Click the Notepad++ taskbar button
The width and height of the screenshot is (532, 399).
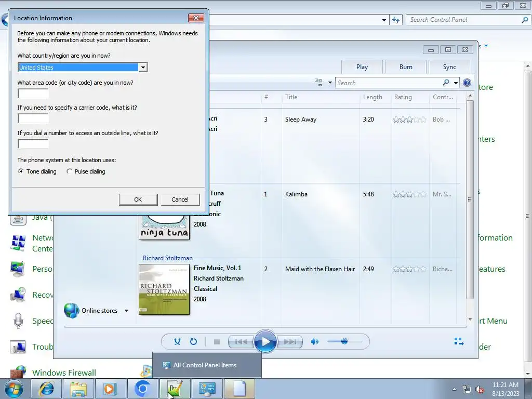(x=175, y=389)
